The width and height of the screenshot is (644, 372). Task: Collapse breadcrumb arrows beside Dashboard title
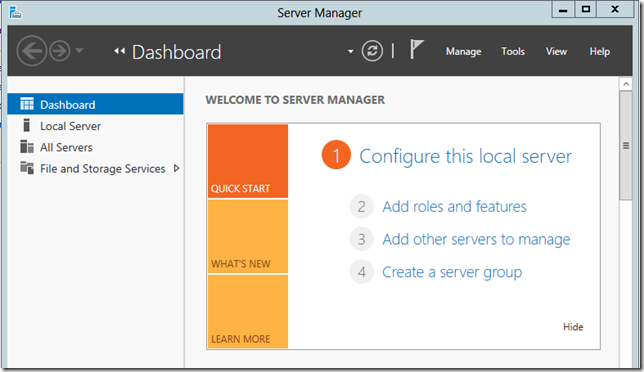pos(120,51)
